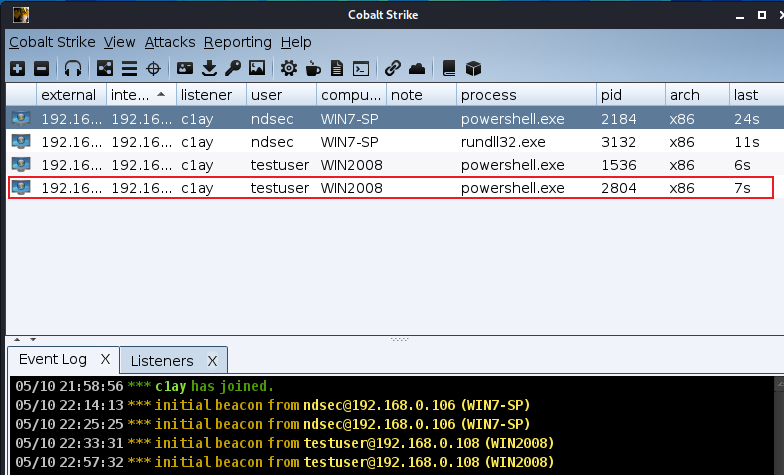Sort by the last column header
Screen dimensions: 784x475
(x=756, y=94)
